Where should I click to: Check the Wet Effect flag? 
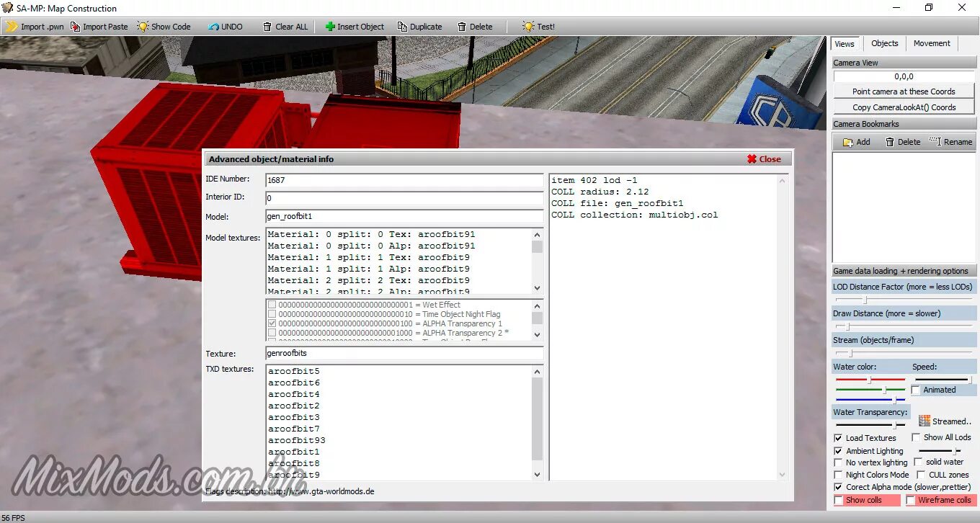pos(272,305)
